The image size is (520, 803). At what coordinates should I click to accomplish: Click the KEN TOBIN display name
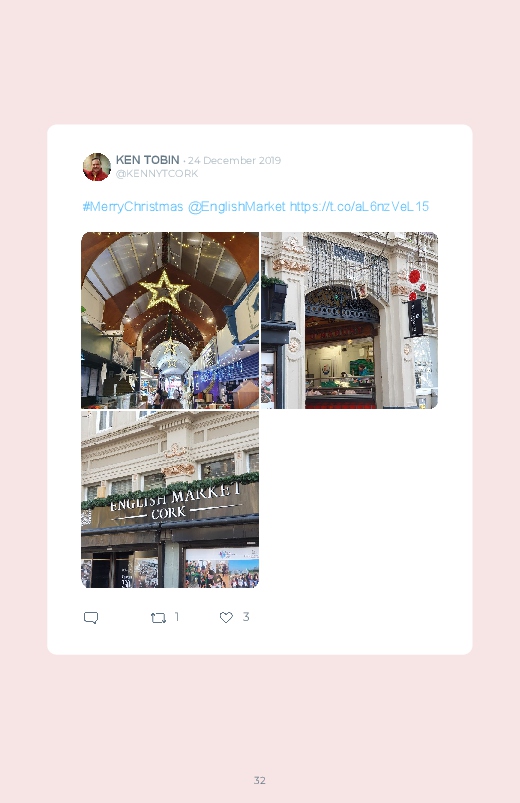(148, 160)
